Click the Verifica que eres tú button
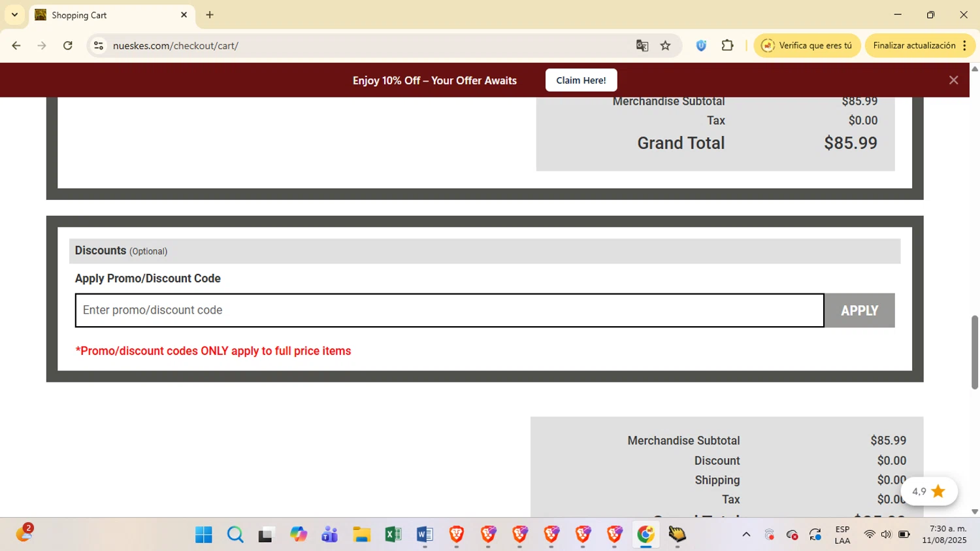Viewport: 980px width, 551px height. 807,46
